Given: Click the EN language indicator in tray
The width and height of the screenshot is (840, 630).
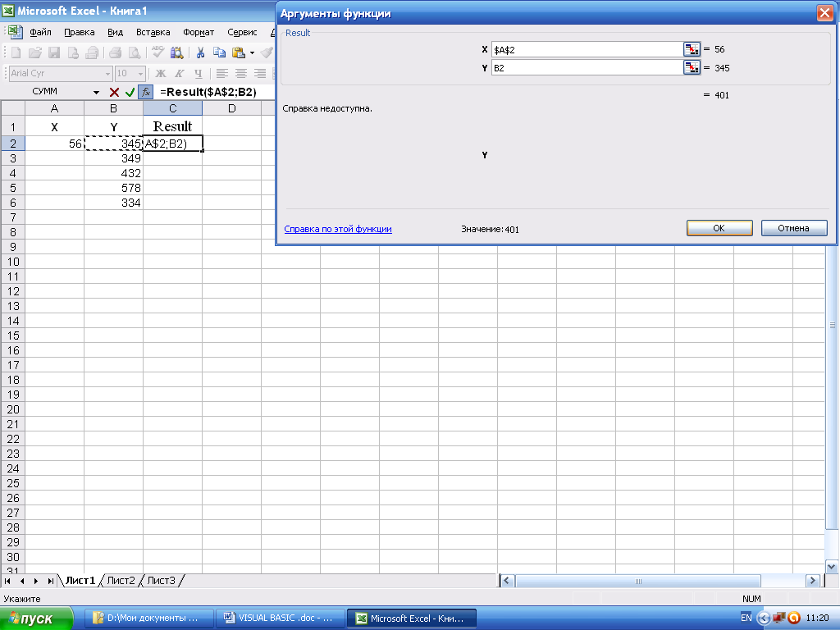Looking at the screenshot, I should [746, 618].
